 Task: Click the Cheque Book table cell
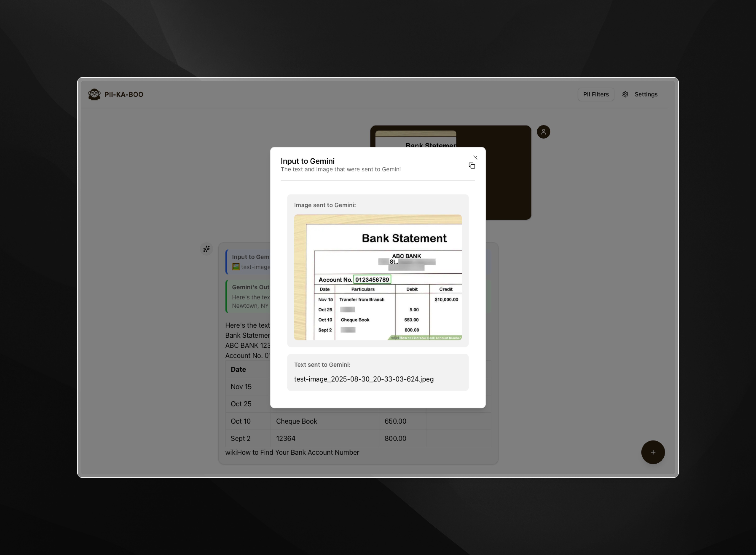[296, 421]
